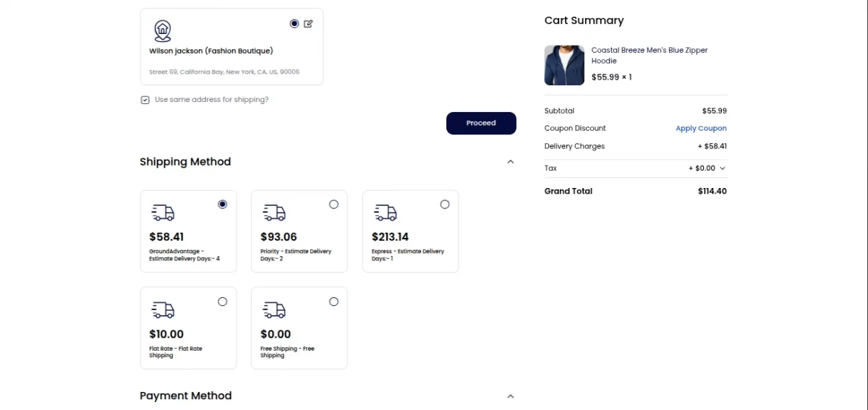Click the $10.00 flat rate price
The height and width of the screenshot is (410, 868).
click(x=166, y=334)
